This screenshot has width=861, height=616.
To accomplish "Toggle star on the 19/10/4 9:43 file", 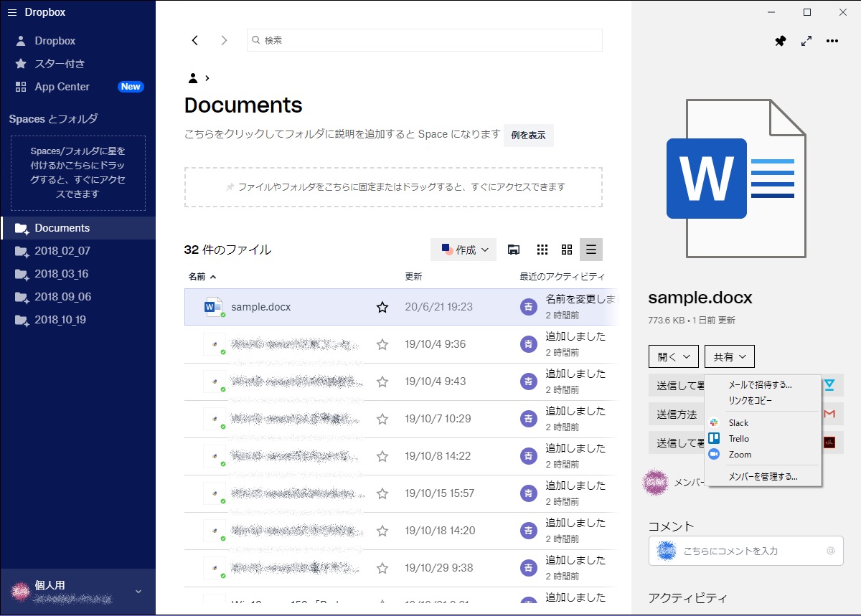I will pos(382,382).
